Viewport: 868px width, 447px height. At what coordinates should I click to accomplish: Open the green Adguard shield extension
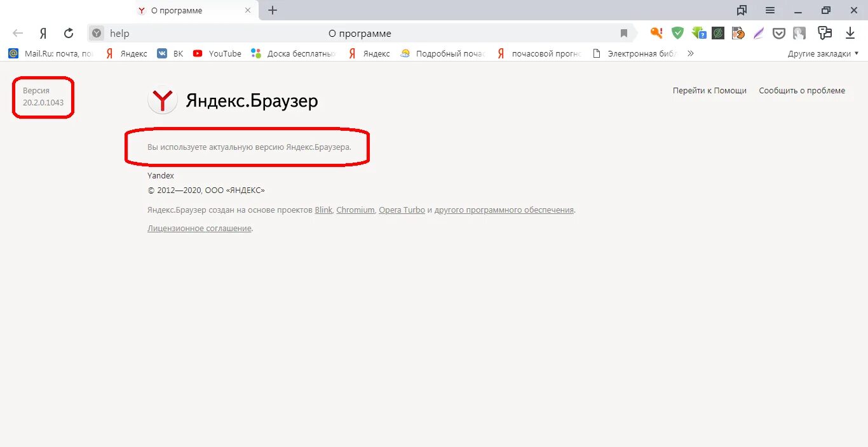(x=678, y=34)
